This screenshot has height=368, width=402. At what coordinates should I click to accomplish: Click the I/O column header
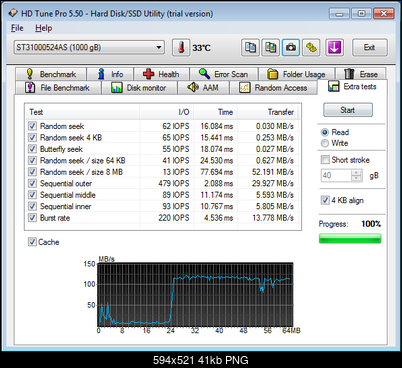tap(167, 112)
